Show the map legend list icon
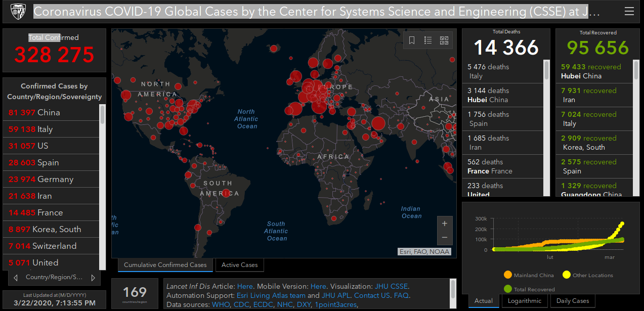This screenshot has height=311, width=644. [x=428, y=40]
